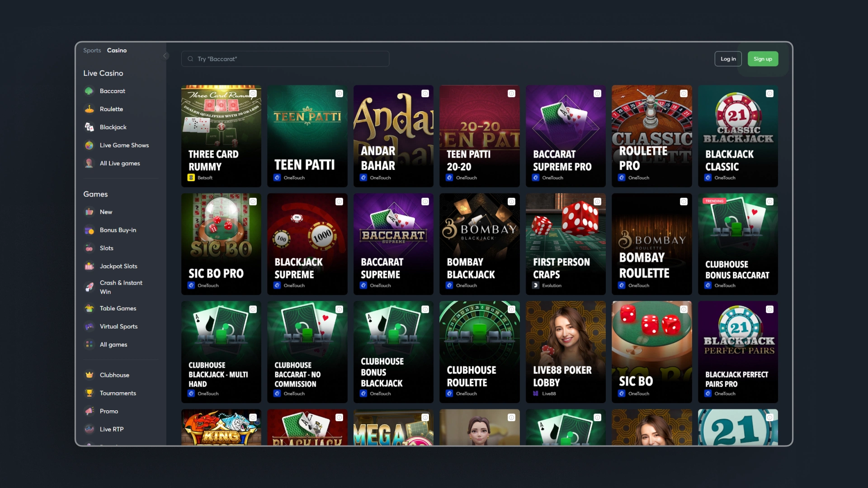Click the Baccarat search input field

(286, 58)
